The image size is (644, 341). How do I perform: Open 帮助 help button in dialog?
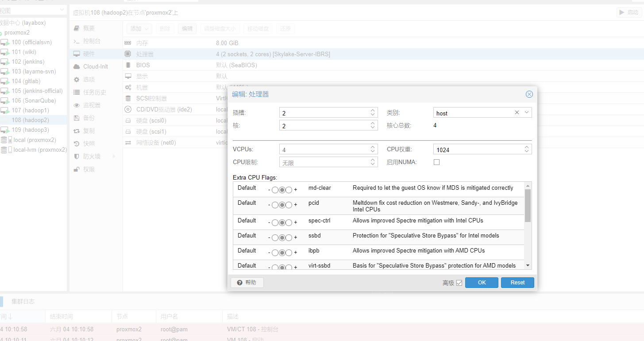[247, 283]
